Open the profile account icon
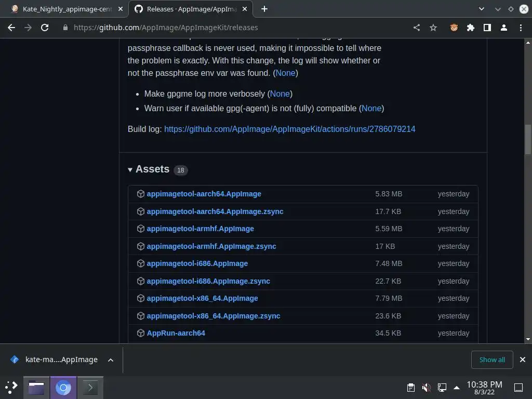532x399 pixels. click(504, 28)
